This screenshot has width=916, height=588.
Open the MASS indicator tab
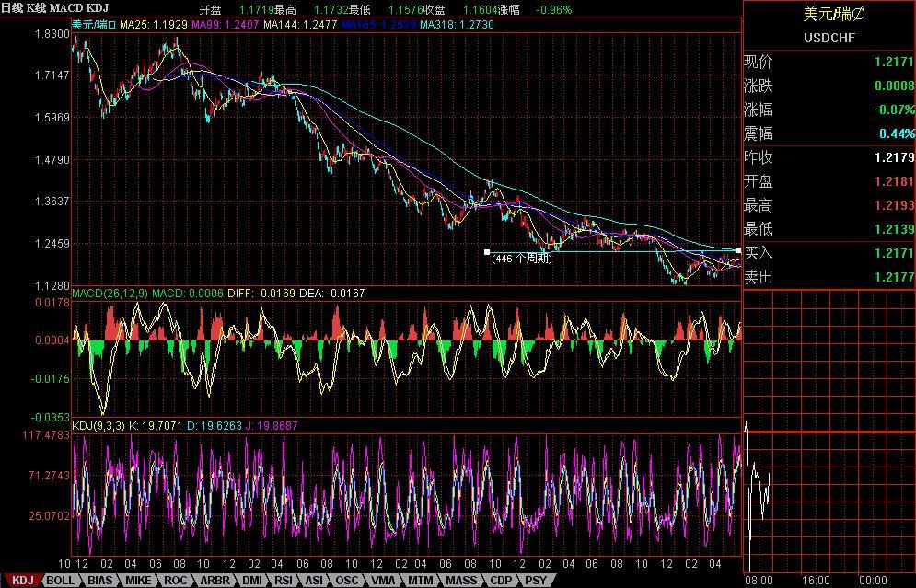pyautogui.click(x=461, y=581)
